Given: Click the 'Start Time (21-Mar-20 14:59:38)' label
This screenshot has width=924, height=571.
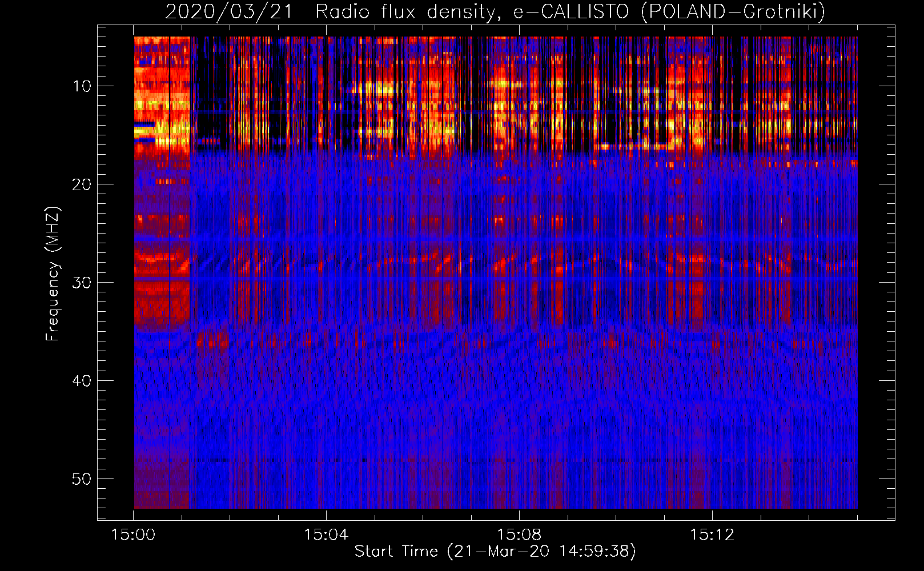Looking at the screenshot, I should [495, 552].
